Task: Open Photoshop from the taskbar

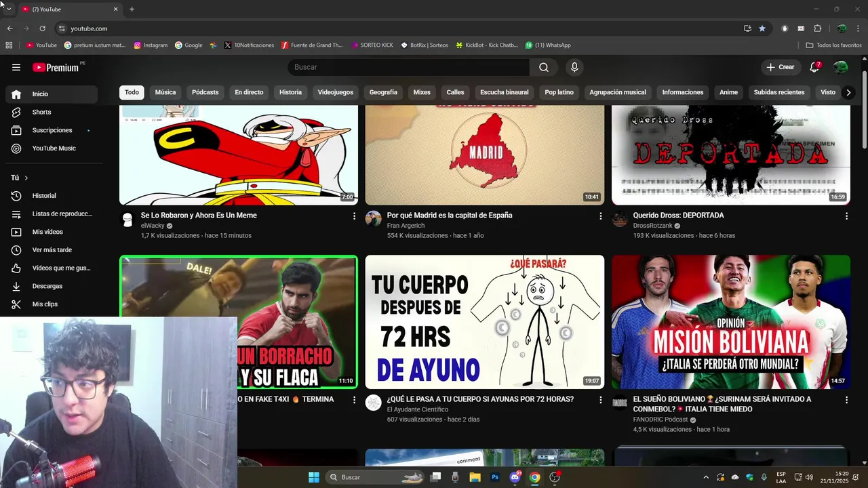Action: pyautogui.click(x=495, y=477)
